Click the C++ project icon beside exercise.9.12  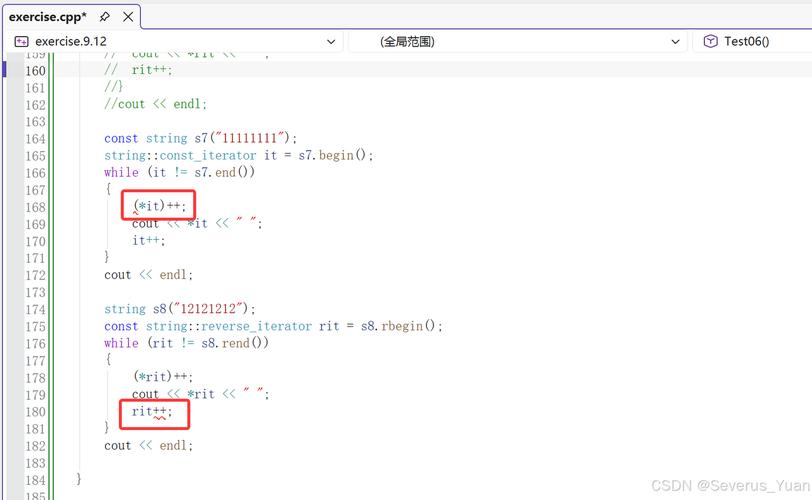(x=22, y=41)
